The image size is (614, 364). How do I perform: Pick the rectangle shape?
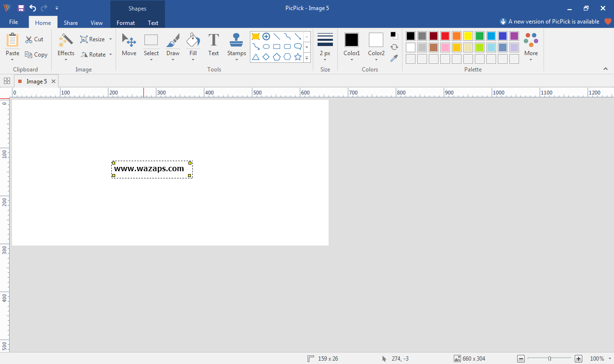pos(277,47)
